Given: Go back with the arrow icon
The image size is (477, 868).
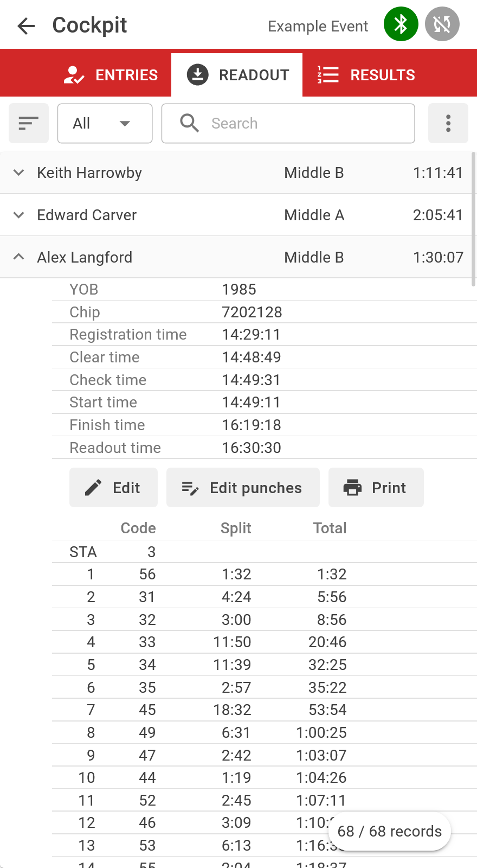Looking at the screenshot, I should click(26, 25).
